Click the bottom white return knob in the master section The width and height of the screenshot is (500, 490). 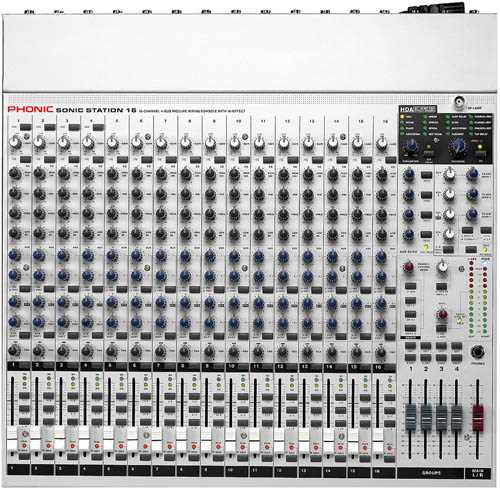pos(449,234)
